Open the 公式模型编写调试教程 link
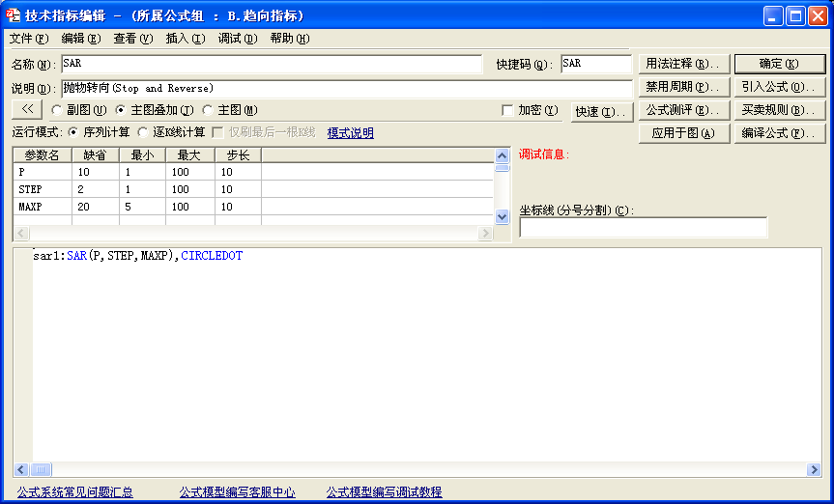Viewport: 834px width, 504px height. [384, 492]
